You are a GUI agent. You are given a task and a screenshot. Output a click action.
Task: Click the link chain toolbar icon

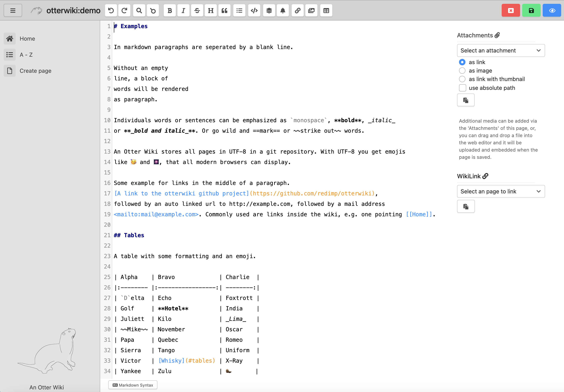tap(297, 11)
